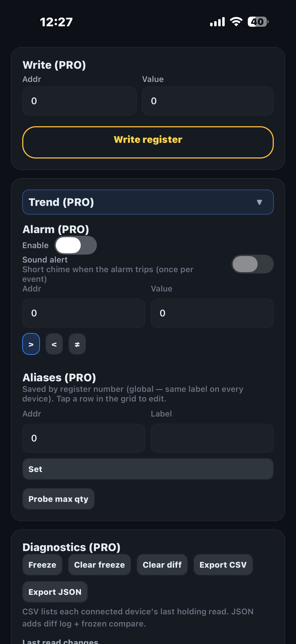Image resolution: width=296 pixels, height=644 pixels.
Task: Click the Clear diff button
Action: pos(162,565)
